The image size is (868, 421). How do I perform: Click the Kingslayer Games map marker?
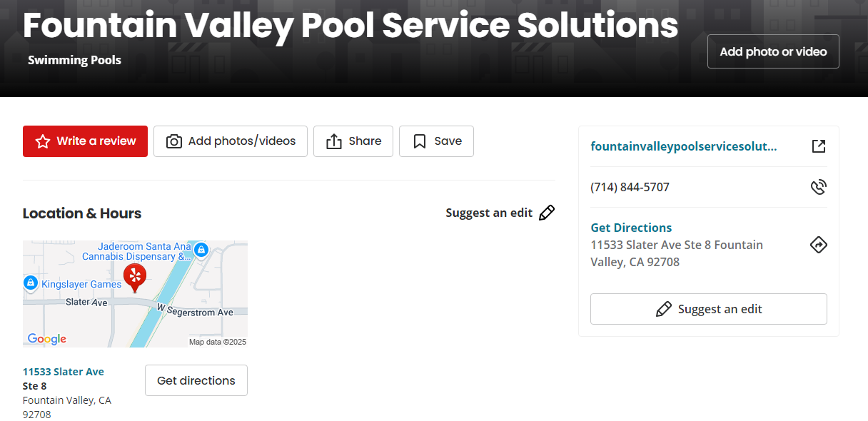click(x=31, y=283)
